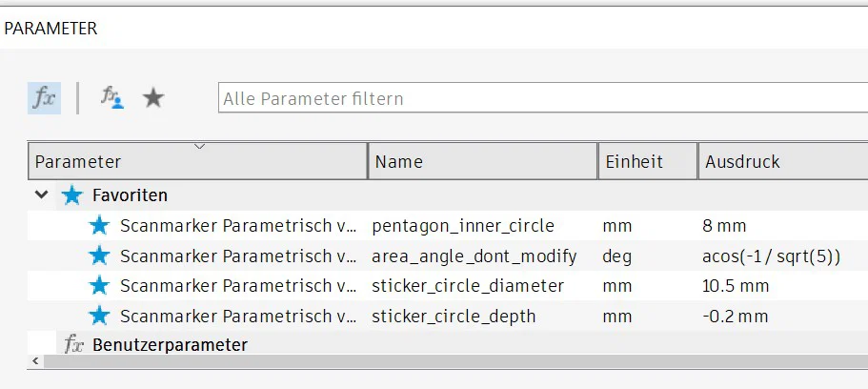Click the fx all-parameters filter icon
The image size is (868, 389).
tap(44, 97)
